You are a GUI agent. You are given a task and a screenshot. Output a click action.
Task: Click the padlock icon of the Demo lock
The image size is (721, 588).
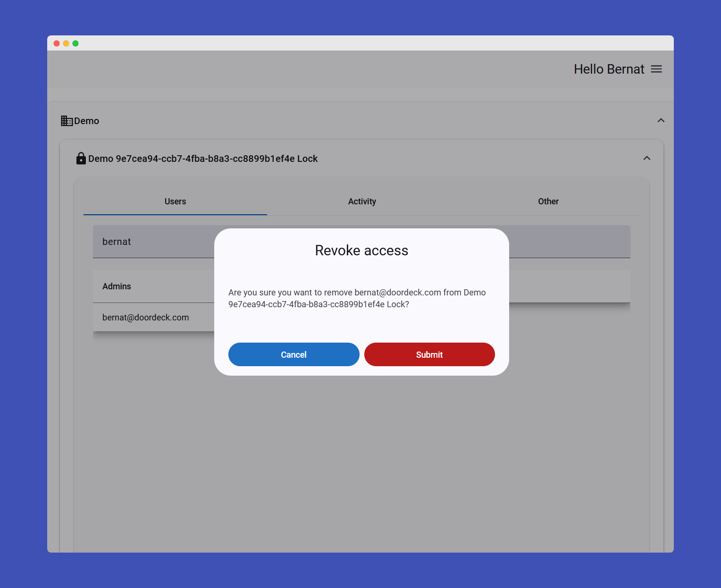(x=81, y=159)
